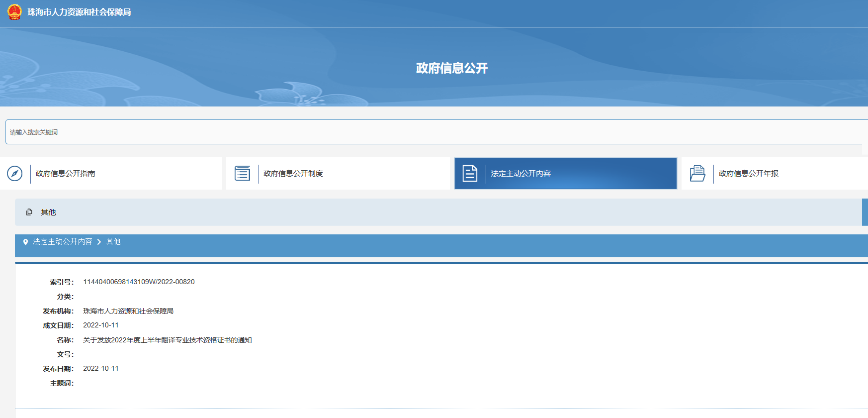The height and width of the screenshot is (418, 868).
Task: Click the 索引号 field label
Action: tap(62, 282)
